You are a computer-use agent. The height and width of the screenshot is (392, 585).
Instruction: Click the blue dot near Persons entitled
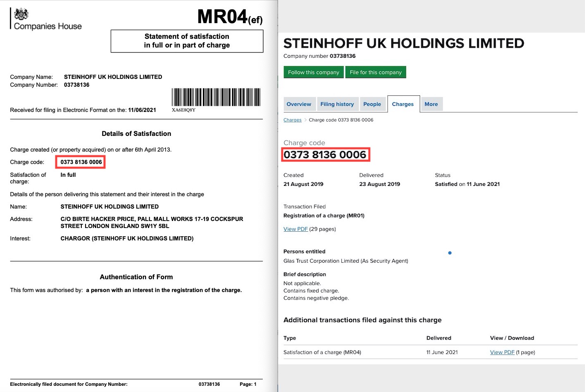pos(449,253)
